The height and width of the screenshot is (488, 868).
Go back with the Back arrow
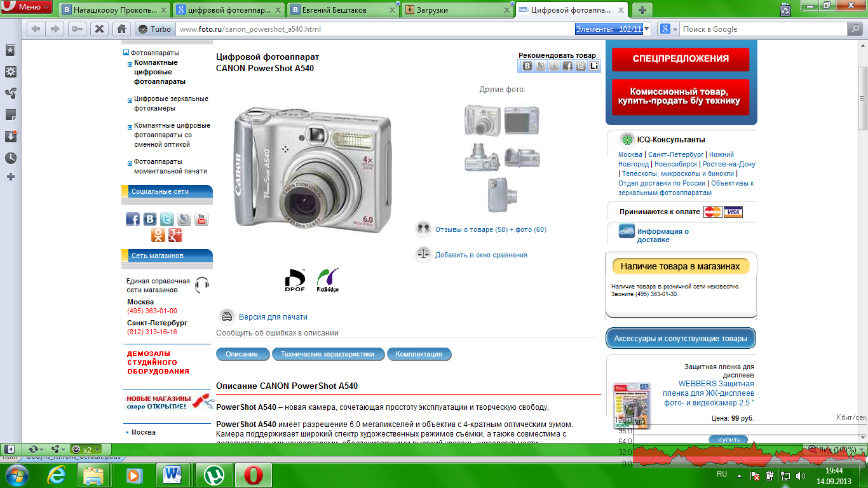pos(36,29)
